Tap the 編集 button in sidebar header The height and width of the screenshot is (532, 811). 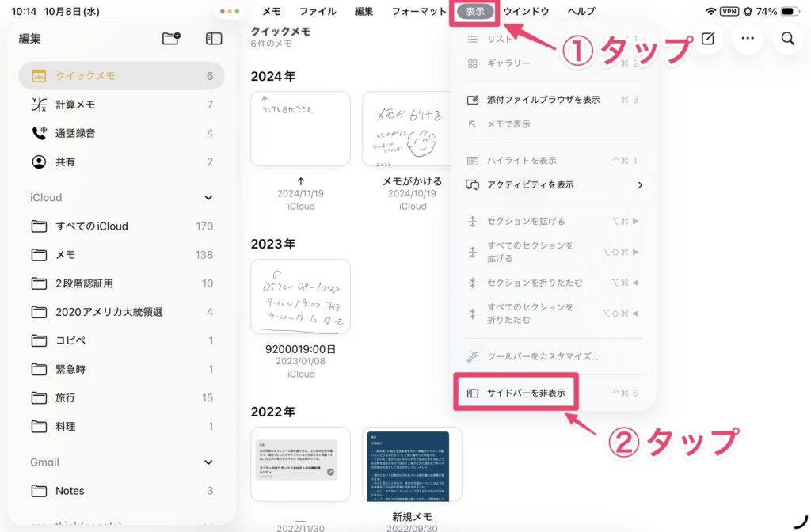[x=30, y=38]
